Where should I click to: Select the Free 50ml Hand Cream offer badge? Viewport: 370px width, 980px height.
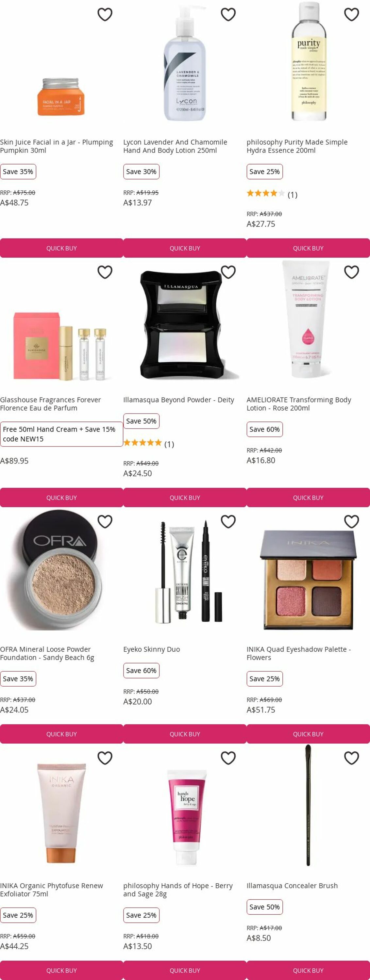coord(62,434)
